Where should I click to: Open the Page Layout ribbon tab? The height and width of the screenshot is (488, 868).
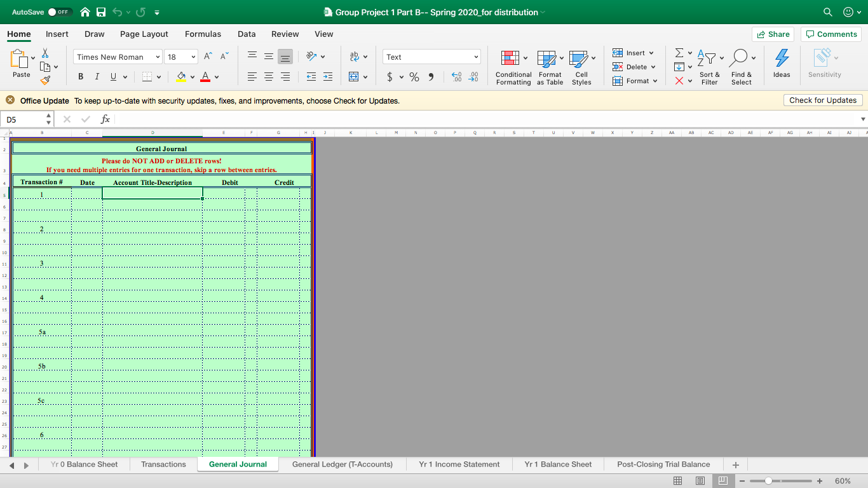coord(144,34)
